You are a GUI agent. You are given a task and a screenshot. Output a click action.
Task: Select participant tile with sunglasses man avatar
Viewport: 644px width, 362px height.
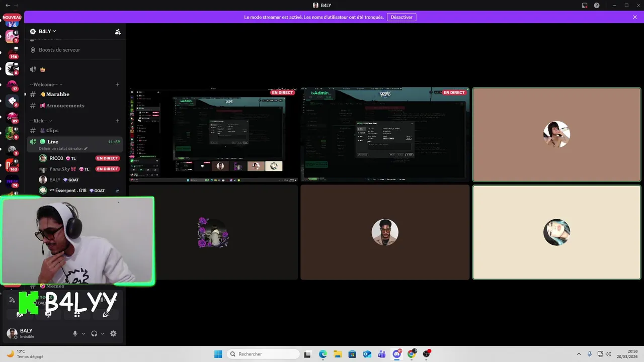[385, 232]
